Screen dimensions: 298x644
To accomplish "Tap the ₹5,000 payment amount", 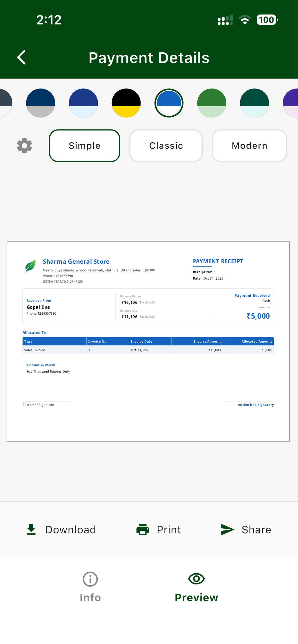I will (258, 316).
